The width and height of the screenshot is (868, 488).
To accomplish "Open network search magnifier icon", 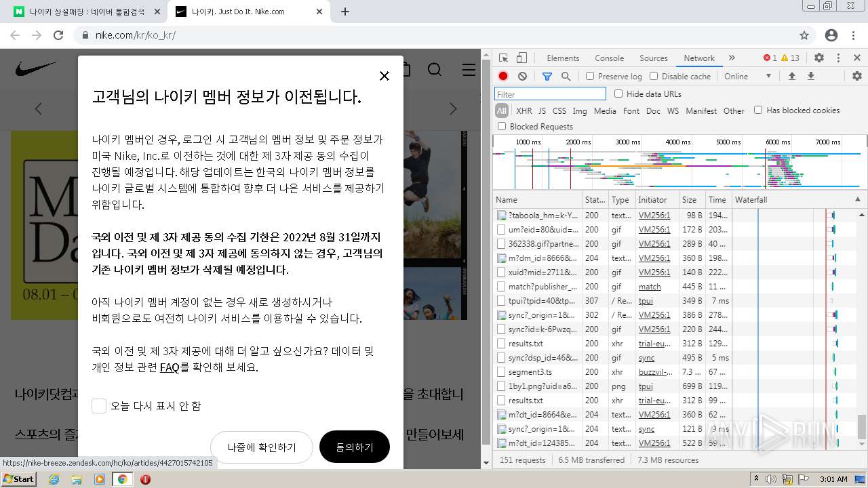I will pos(566,76).
